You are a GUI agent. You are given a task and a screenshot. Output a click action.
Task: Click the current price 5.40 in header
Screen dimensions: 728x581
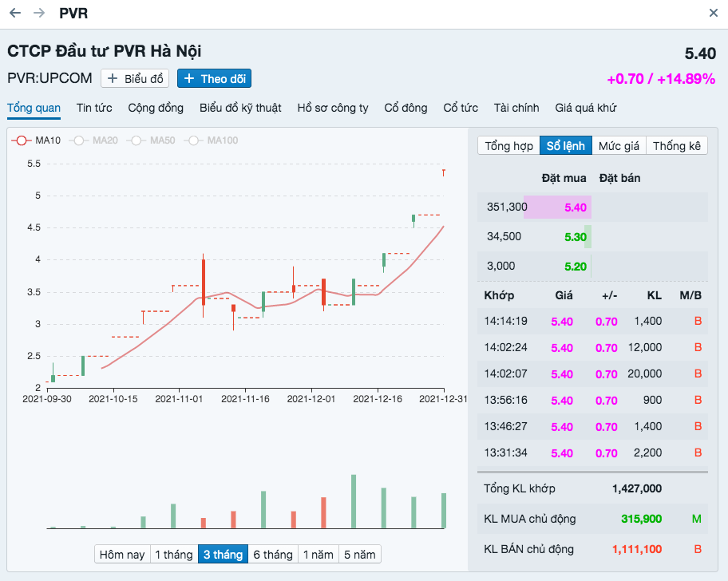(x=700, y=53)
